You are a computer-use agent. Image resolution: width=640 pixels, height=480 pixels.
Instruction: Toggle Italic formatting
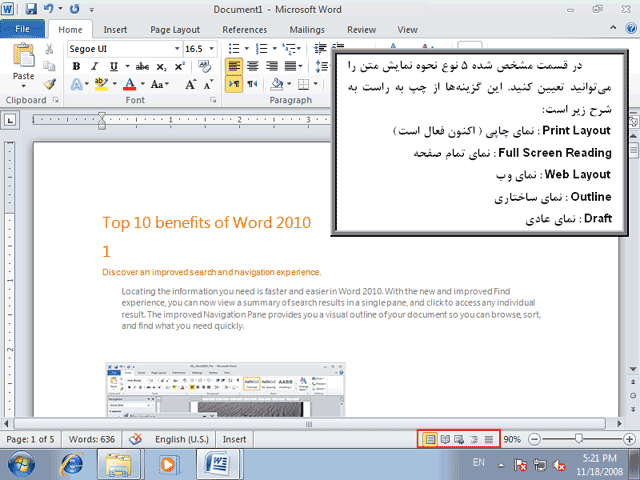click(95, 66)
